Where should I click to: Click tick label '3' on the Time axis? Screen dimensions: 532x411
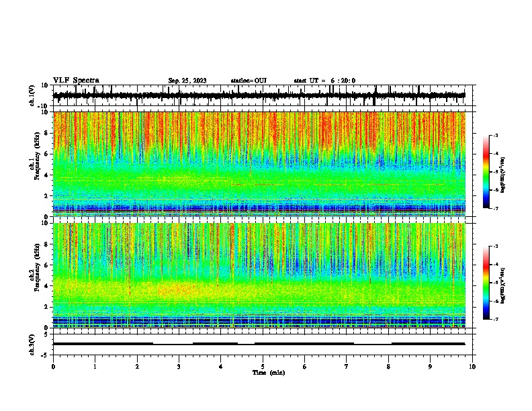[x=179, y=367]
